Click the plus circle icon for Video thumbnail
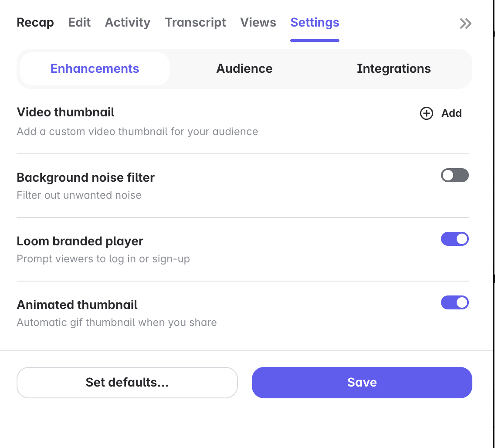The height and width of the screenshot is (448, 495). 426,113
